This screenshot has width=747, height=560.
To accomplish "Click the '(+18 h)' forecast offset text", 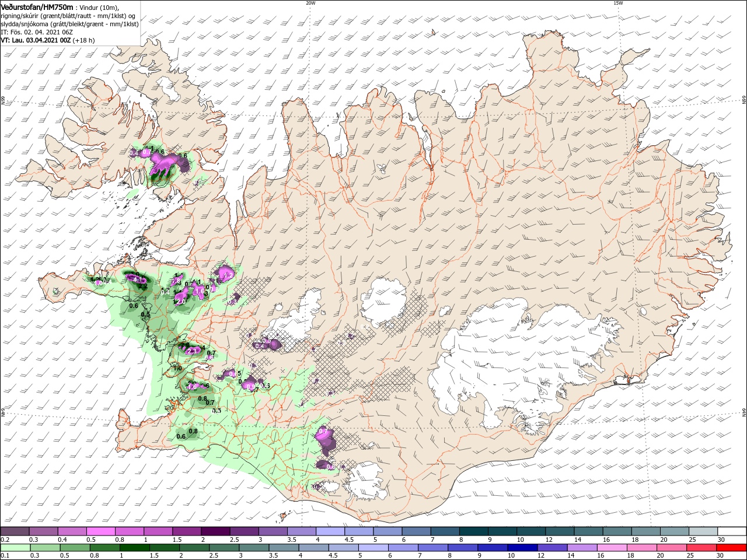I will (83, 40).
